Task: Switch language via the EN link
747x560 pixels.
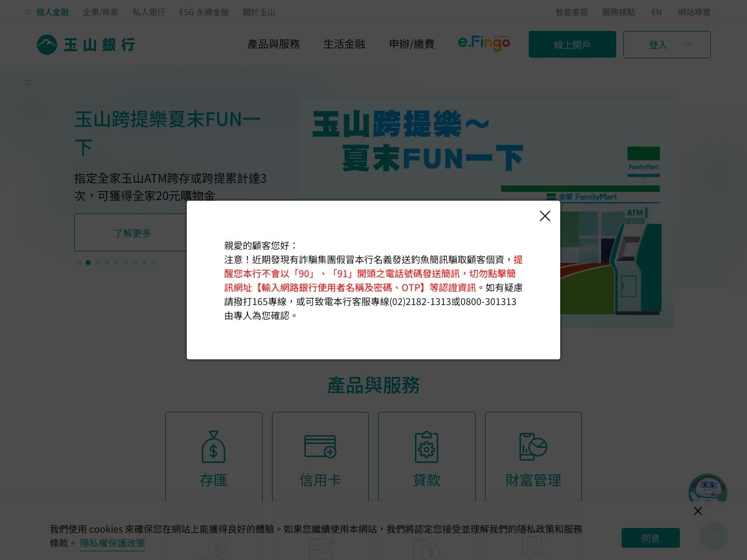Action: coord(656,12)
